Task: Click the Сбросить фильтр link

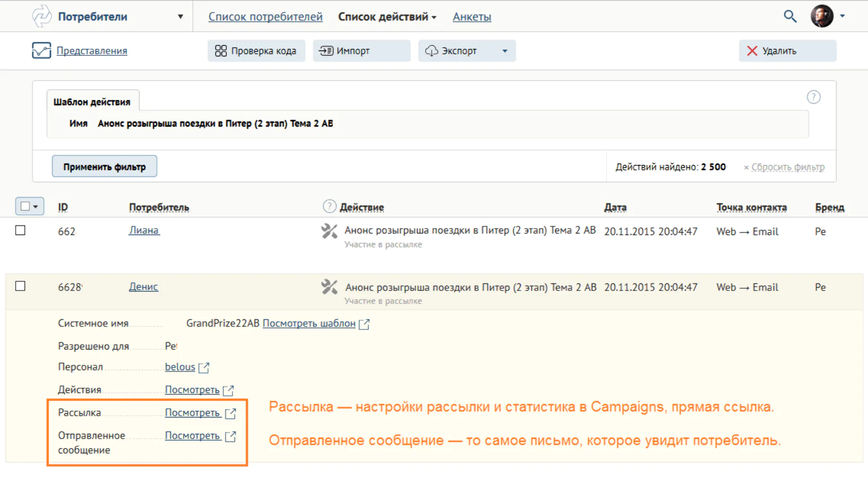Action: [788, 167]
